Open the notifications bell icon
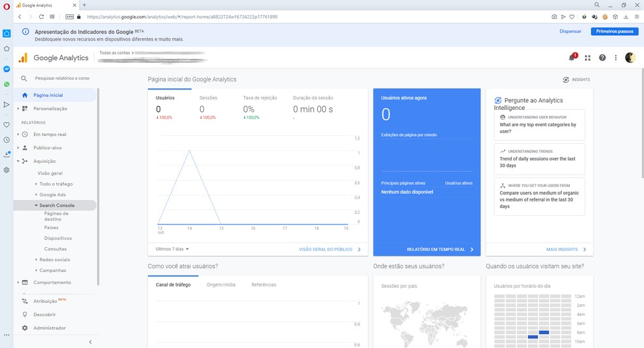The image size is (644, 348). point(572,58)
